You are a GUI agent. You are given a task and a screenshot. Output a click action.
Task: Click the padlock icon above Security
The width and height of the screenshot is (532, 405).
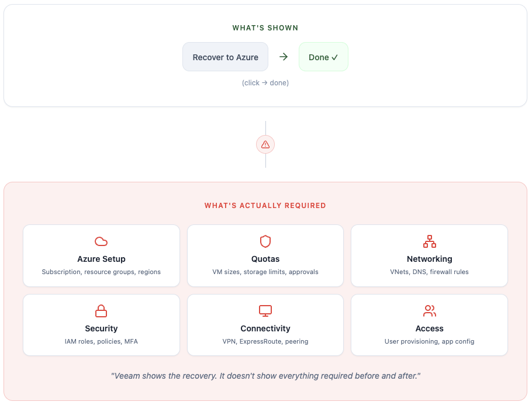coord(101,311)
